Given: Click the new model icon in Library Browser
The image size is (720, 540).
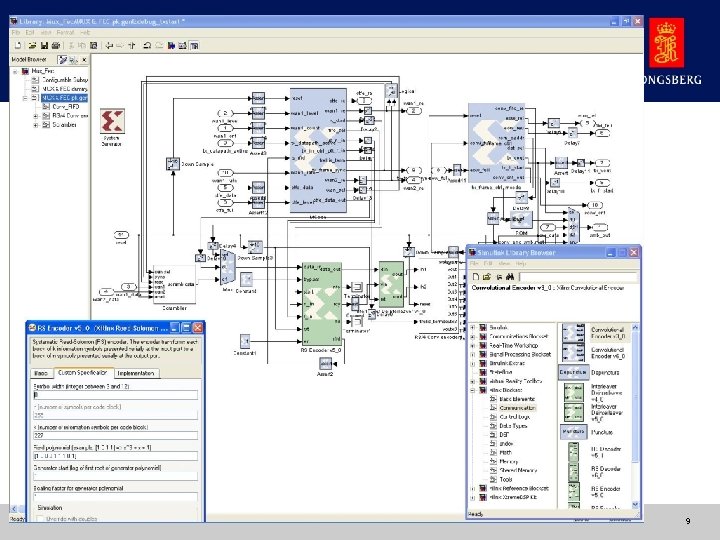Looking at the screenshot, I should coord(476,277).
